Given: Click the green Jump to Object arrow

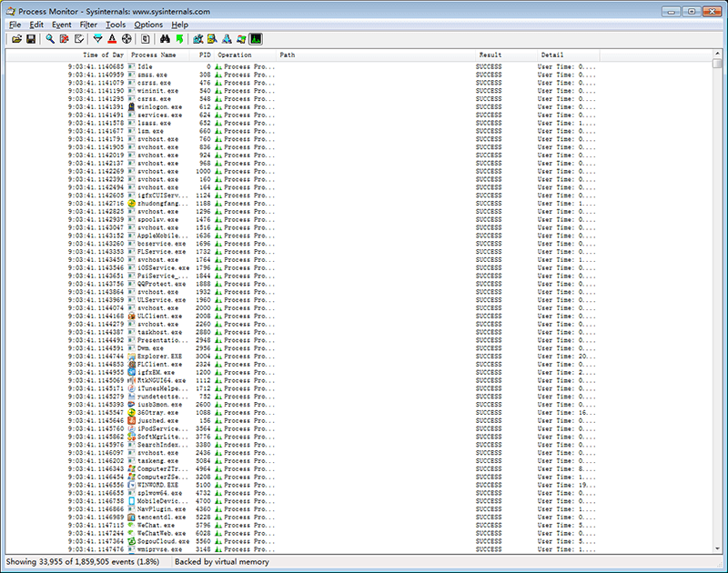Looking at the screenshot, I should [179, 40].
